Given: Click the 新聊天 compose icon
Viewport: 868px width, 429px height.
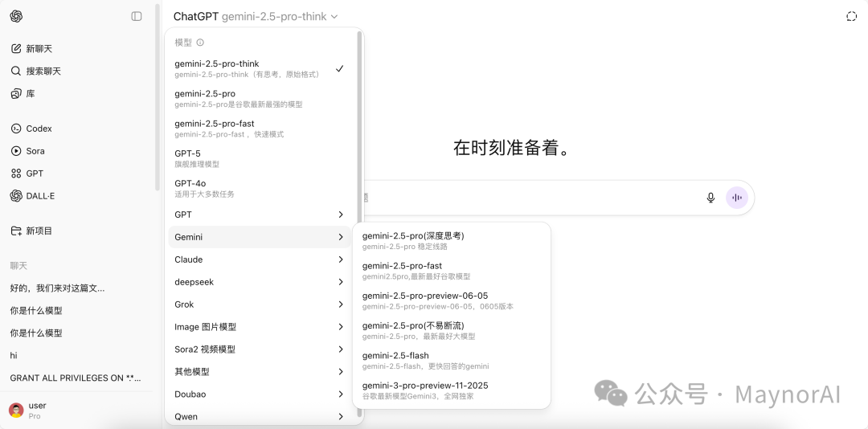Looking at the screenshot, I should pyautogui.click(x=16, y=49).
